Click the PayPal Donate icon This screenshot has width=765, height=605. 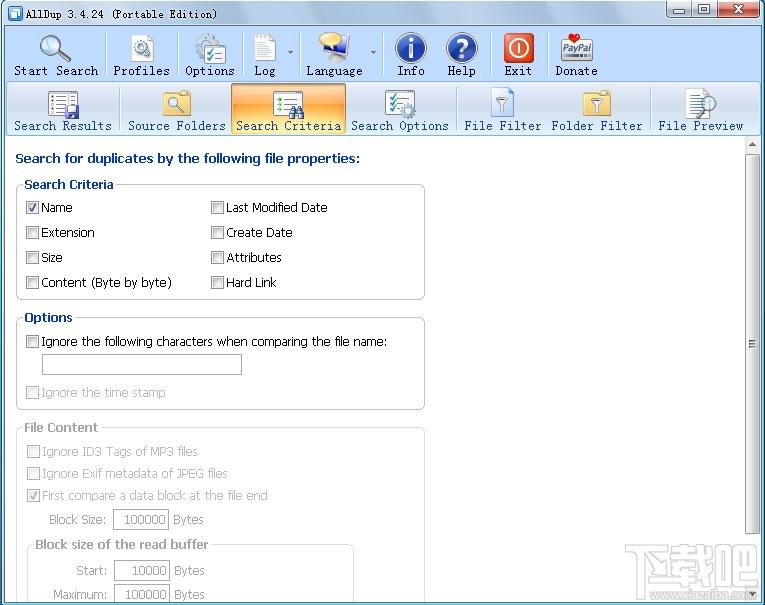[x=576, y=48]
